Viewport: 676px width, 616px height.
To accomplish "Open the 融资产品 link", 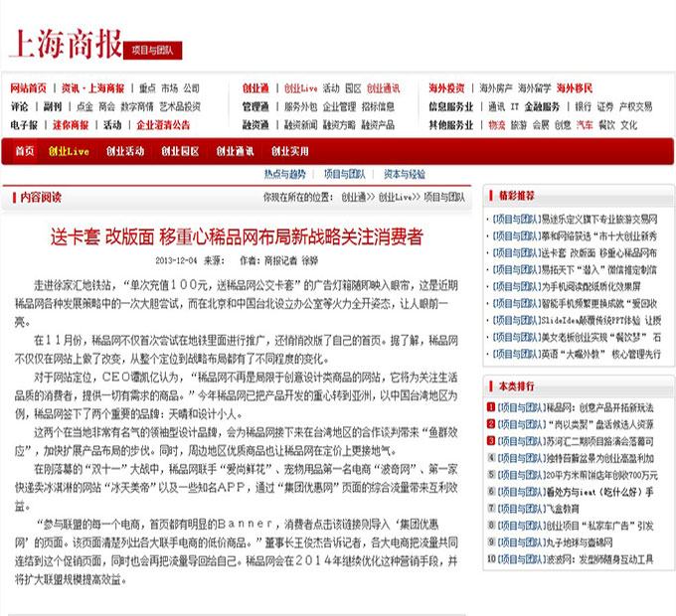I will pyautogui.click(x=378, y=125).
